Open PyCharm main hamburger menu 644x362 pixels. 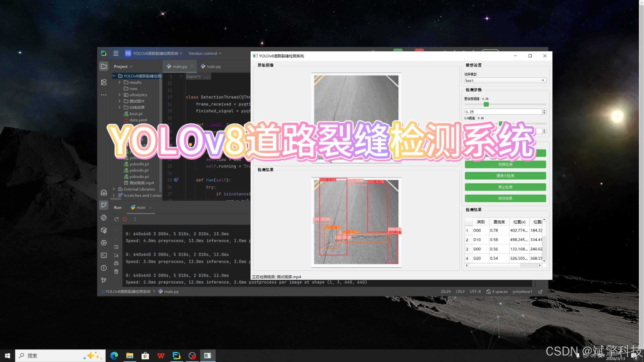point(116,53)
